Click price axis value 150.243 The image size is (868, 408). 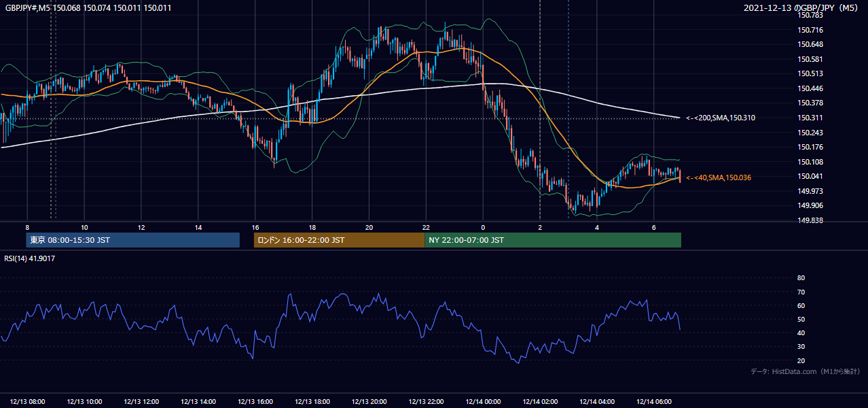click(810, 133)
